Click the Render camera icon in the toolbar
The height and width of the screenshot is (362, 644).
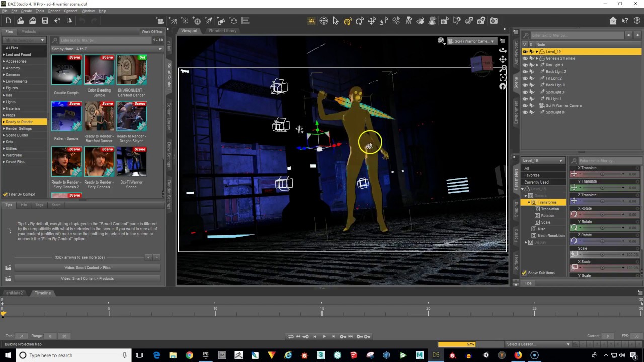[x=494, y=21]
